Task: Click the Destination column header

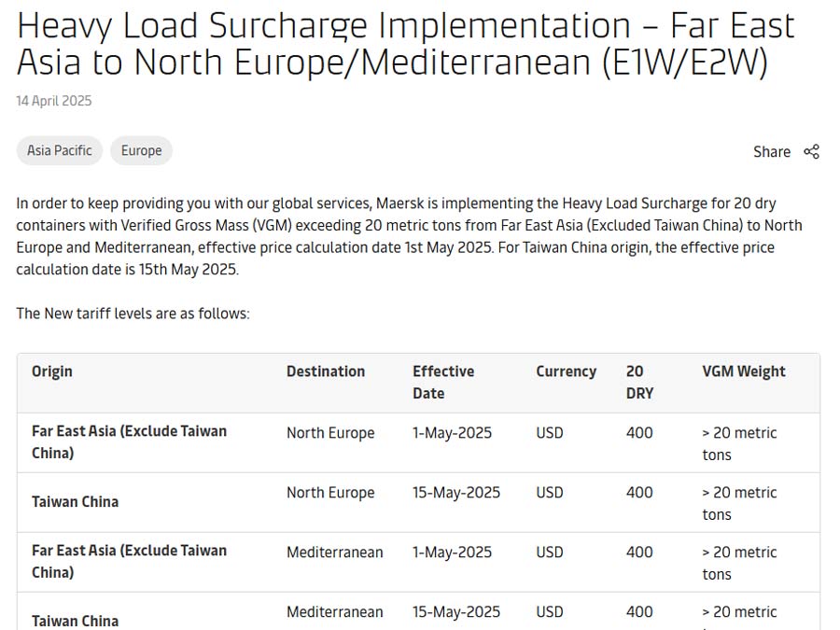Action: click(326, 371)
